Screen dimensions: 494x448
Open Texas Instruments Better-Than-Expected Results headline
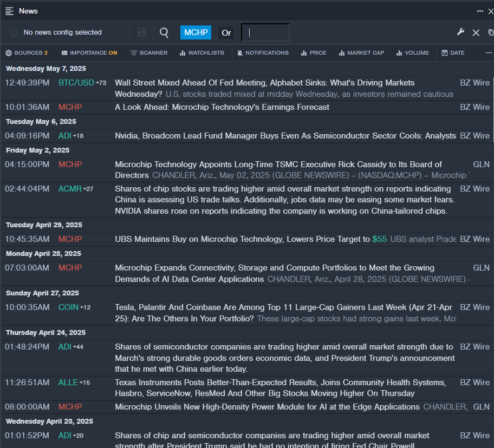(281, 388)
